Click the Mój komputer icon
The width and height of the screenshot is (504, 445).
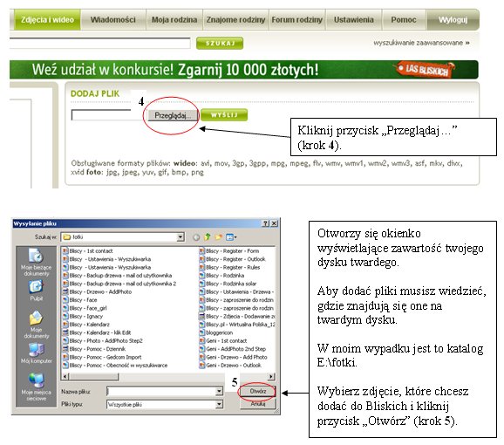(x=36, y=353)
